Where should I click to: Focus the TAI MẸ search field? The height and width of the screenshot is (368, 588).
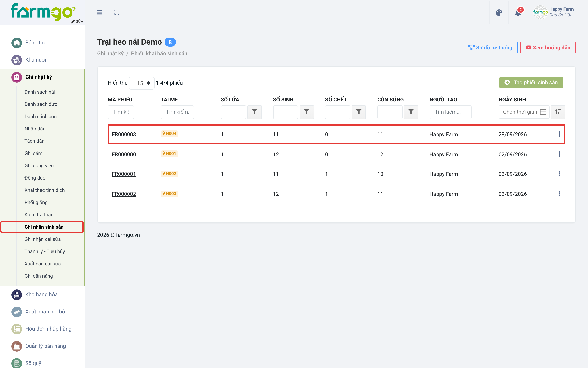(177, 112)
